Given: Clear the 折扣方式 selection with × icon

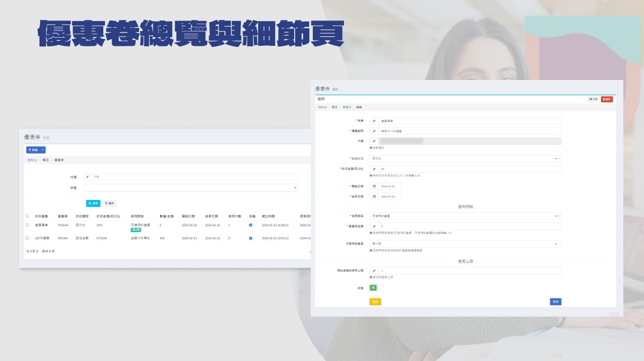Looking at the screenshot, I should click(556, 159).
